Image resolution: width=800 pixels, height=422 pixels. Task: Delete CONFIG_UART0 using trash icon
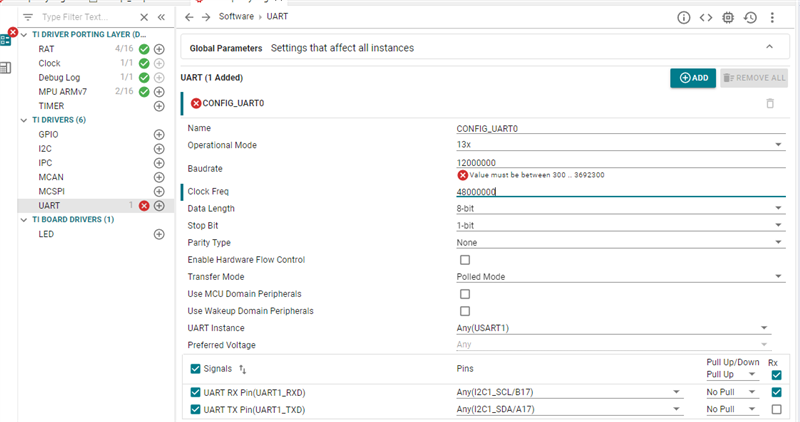(x=770, y=103)
